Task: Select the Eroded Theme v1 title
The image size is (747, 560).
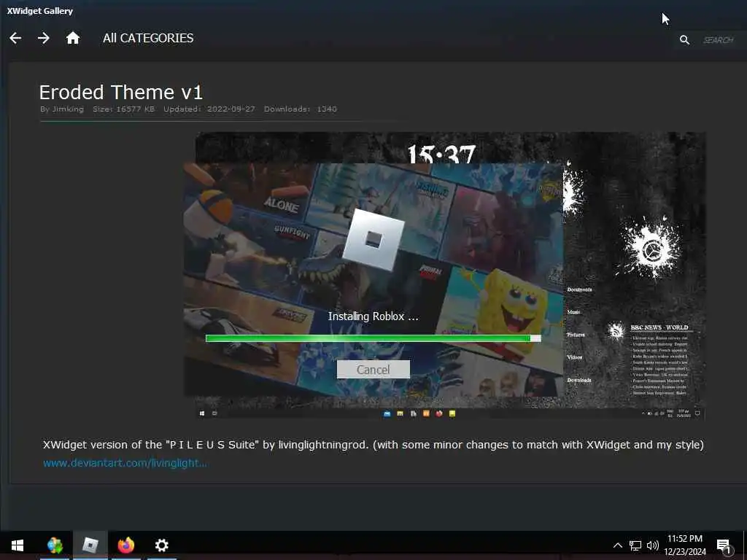Action: coord(121,92)
